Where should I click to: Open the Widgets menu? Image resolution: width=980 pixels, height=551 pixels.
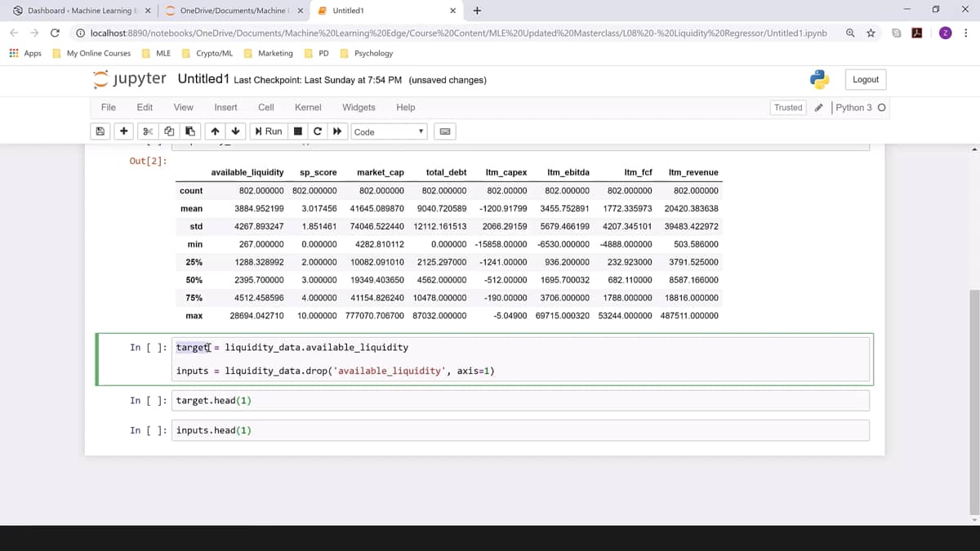pos(359,107)
